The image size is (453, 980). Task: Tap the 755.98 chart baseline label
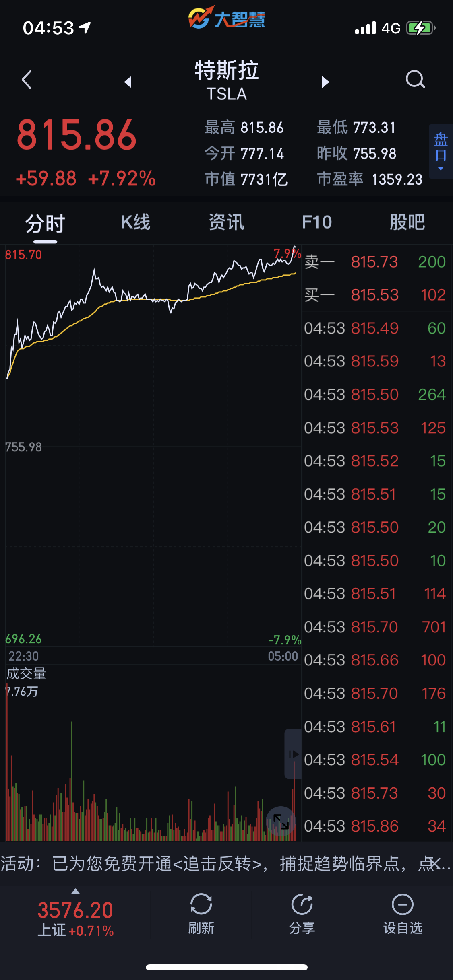pos(23,447)
